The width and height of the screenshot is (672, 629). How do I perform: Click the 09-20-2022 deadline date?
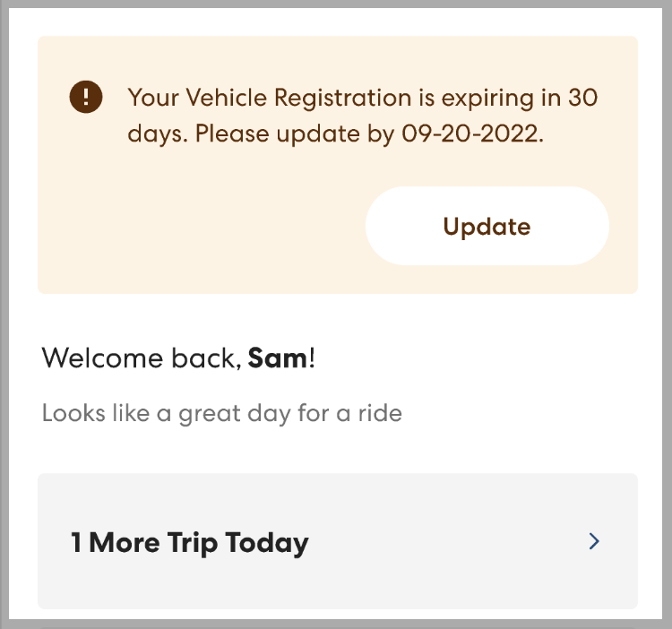472,134
